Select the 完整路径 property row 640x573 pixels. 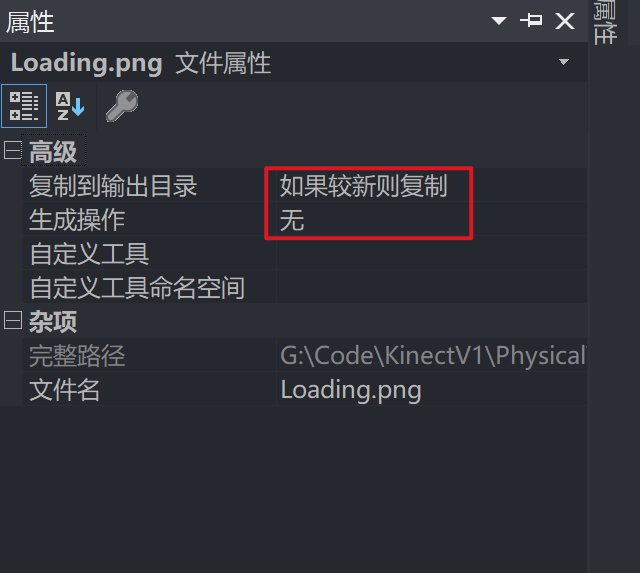click(x=304, y=355)
